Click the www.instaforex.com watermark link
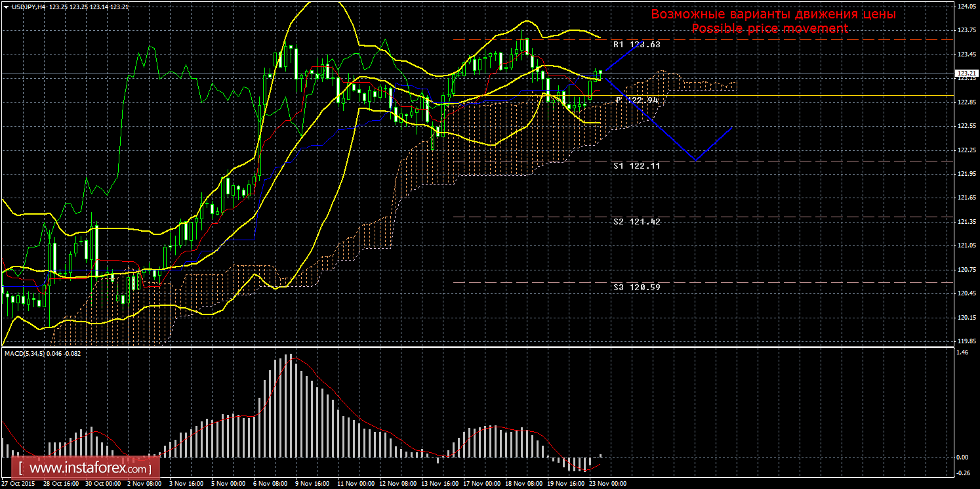The image size is (980, 489). (x=89, y=469)
